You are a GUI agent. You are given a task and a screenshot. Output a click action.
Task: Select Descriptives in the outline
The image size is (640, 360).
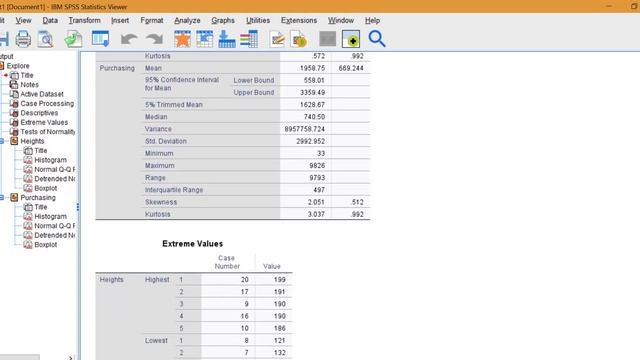point(39,113)
